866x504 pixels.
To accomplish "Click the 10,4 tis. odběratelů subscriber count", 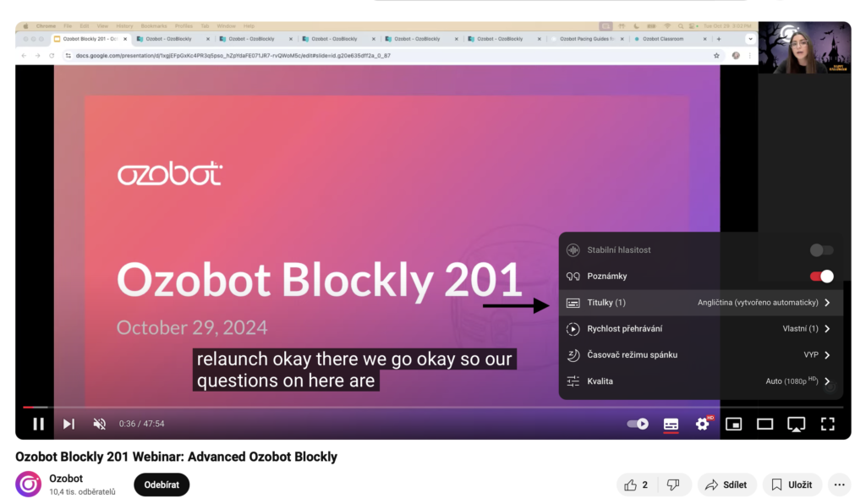I will [82, 492].
